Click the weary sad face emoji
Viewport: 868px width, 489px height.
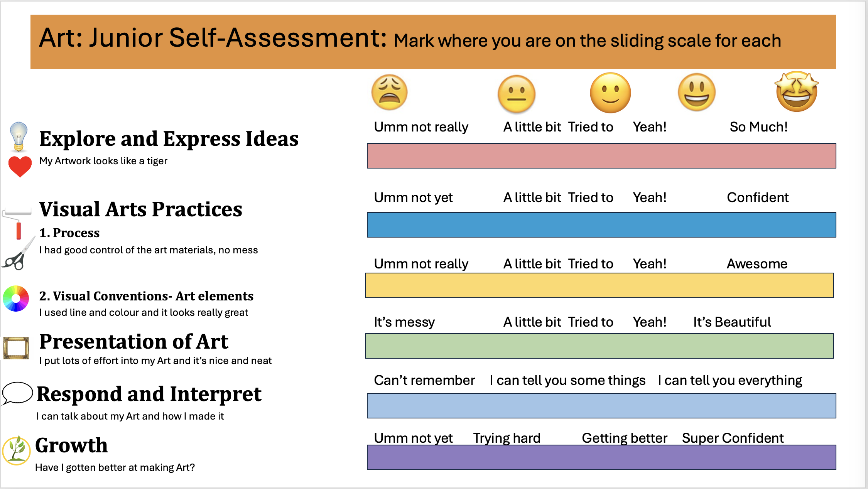point(389,93)
